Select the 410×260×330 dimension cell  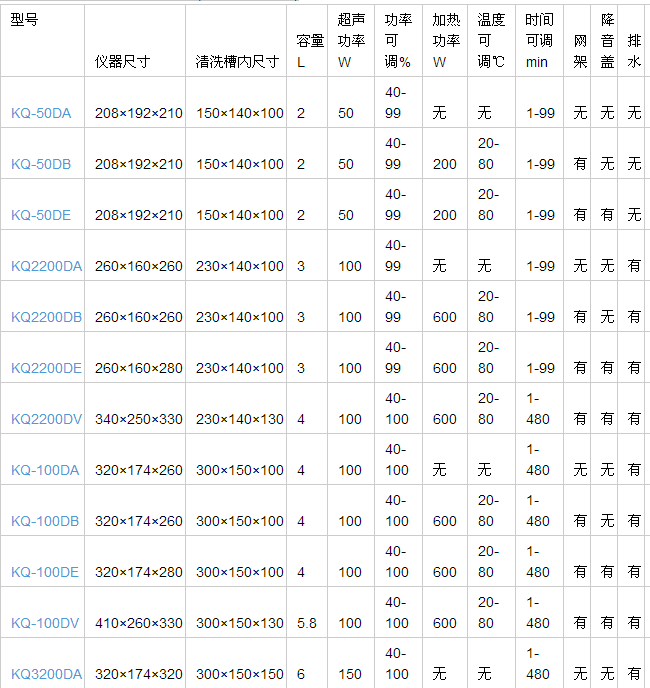click(x=139, y=623)
